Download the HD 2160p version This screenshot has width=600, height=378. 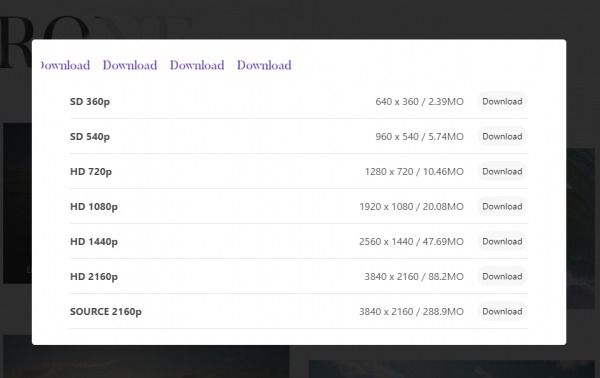pyautogui.click(x=502, y=277)
